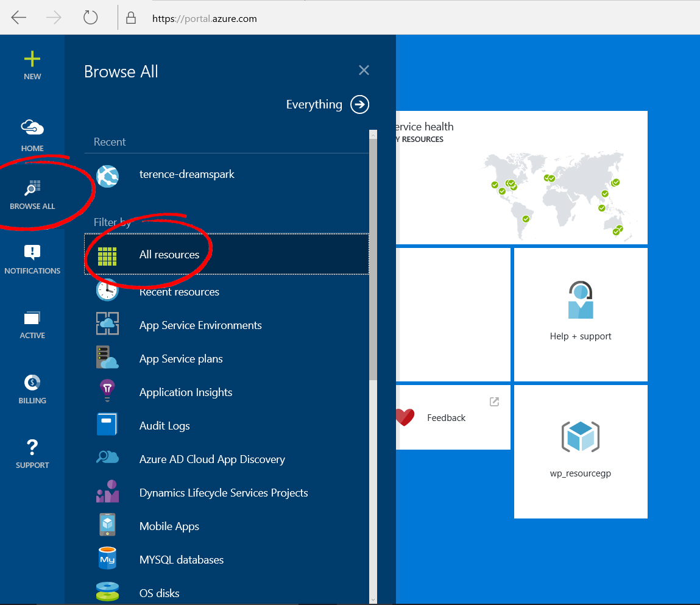The height and width of the screenshot is (605, 700).
Task: Click the terence-dreamspark web app icon
Action: (108, 176)
